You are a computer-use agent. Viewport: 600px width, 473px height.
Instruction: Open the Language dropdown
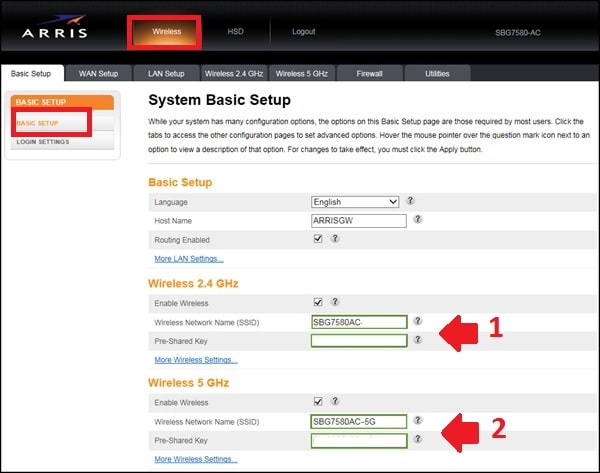[355, 202]
